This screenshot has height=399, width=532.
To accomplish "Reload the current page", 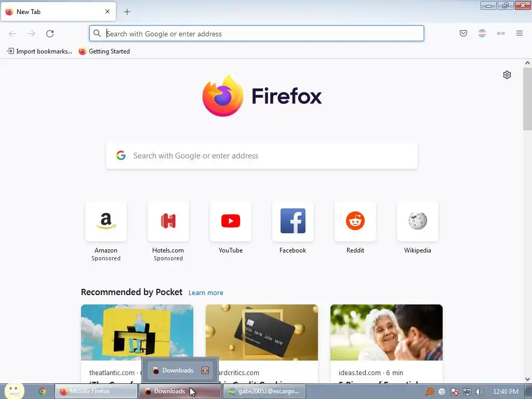I will (50, 34).
